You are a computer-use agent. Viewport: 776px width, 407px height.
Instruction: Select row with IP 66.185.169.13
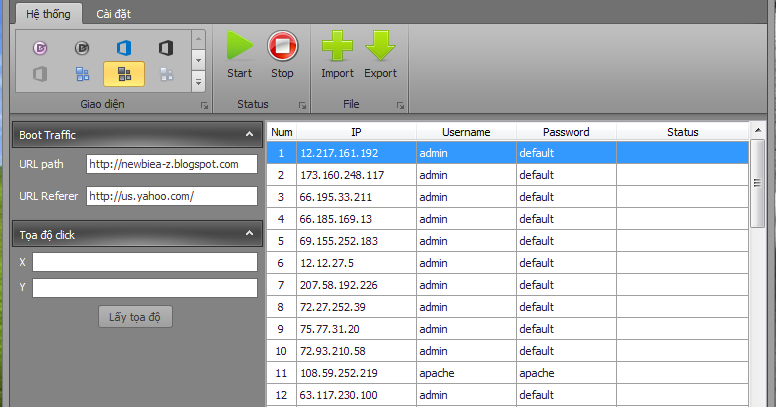click(507, 219)
